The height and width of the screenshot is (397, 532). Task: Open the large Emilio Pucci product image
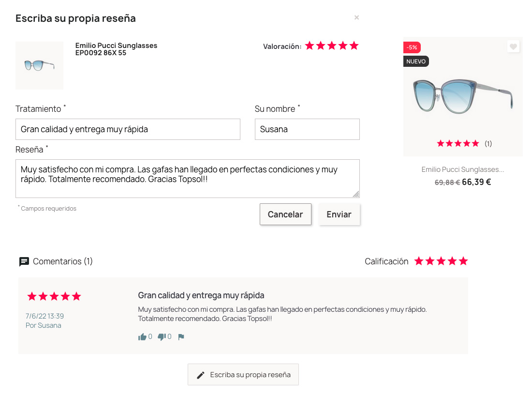pyautogui.click(x=463, y=96)
